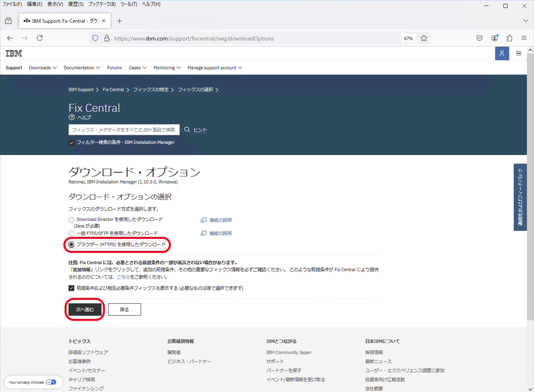Open 開発者 footer link
This screenshot has width=534, height=392.
(174, 352)
